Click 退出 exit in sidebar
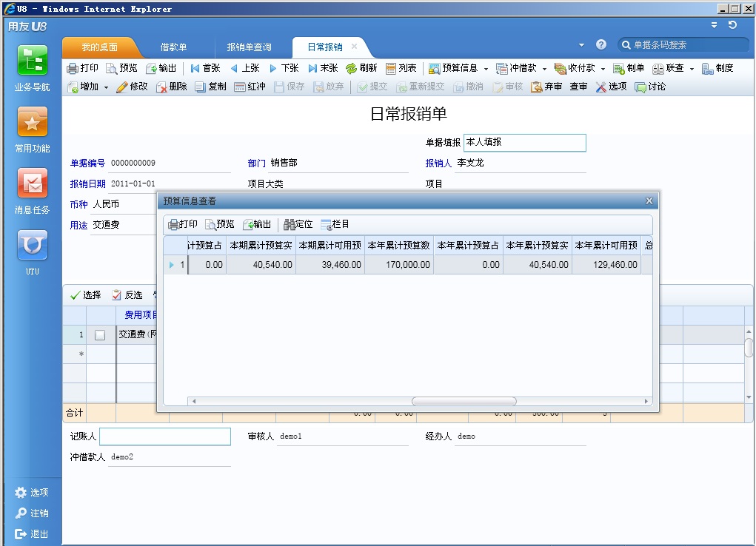This screenshot has width=756, height=546. (32, 534)
